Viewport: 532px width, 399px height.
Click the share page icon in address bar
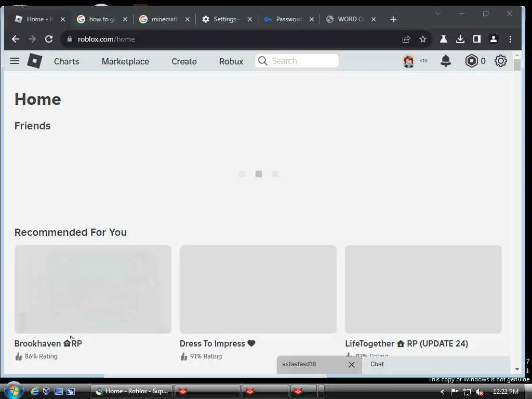coord(406,39)
